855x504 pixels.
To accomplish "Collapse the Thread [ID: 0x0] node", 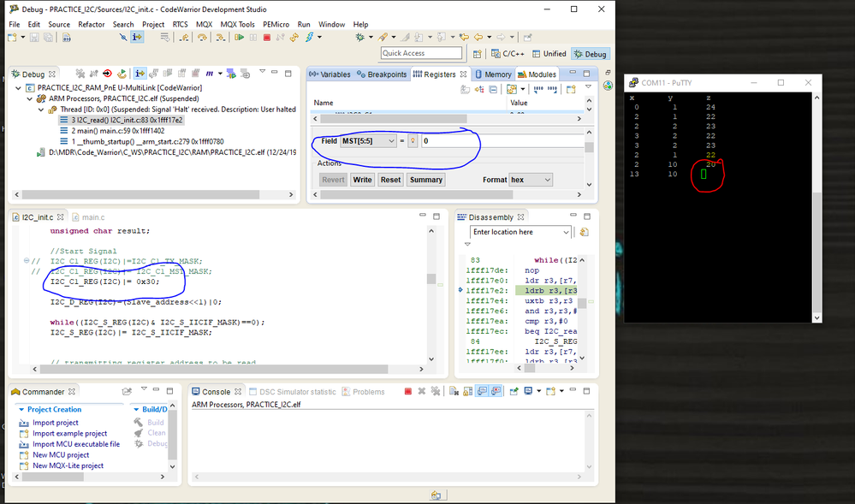I will pyautogui.click(x=41, y=110).
